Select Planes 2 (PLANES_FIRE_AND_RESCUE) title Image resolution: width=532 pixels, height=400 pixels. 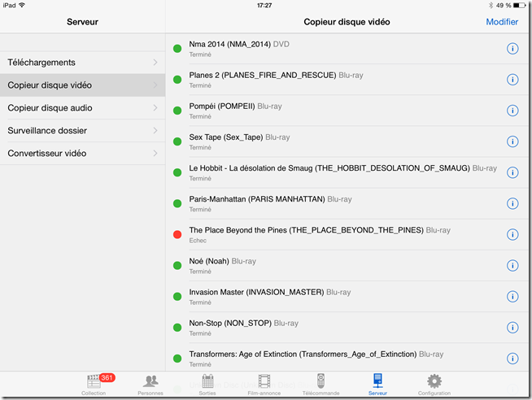tap(263, 76)
